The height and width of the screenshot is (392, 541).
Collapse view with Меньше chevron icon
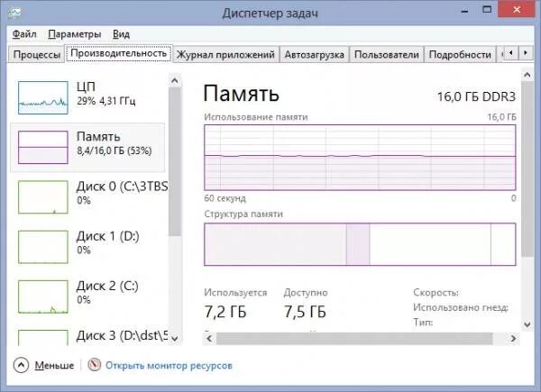tap(21, 365)
